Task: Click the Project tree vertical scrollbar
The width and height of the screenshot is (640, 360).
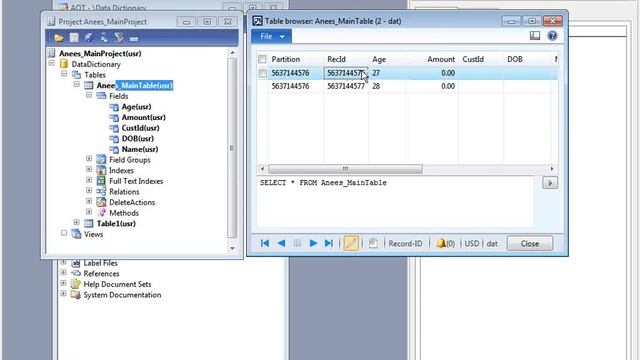Action: (232, 148)
